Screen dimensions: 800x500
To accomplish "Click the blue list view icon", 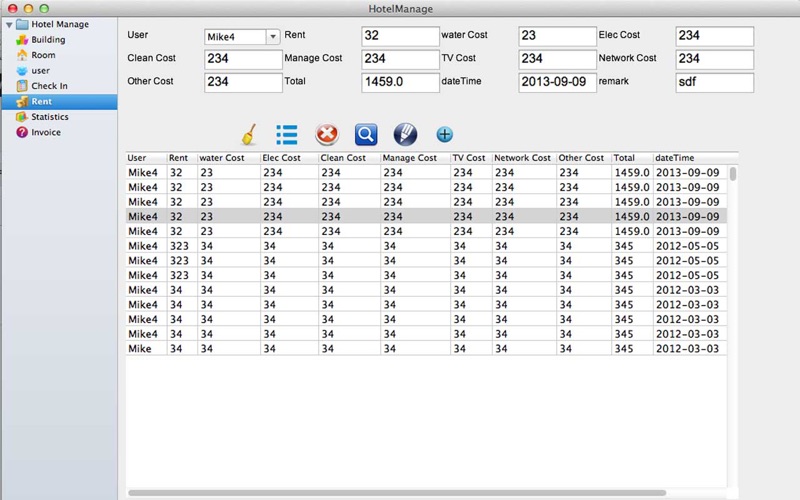I will 287,135.
